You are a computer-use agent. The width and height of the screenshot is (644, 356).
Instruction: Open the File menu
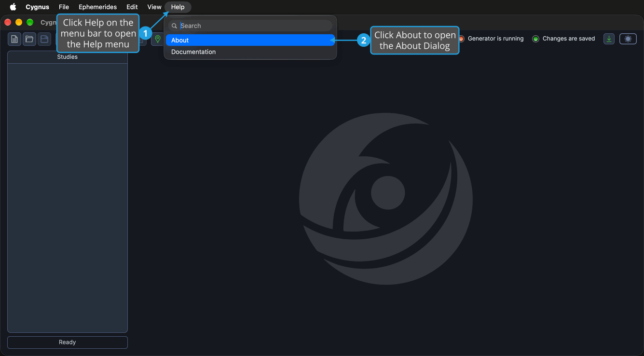point(64,7)
